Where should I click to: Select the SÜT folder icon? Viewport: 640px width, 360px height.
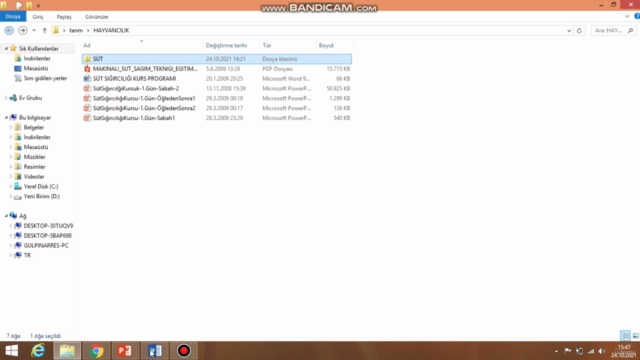pos(87,59)
